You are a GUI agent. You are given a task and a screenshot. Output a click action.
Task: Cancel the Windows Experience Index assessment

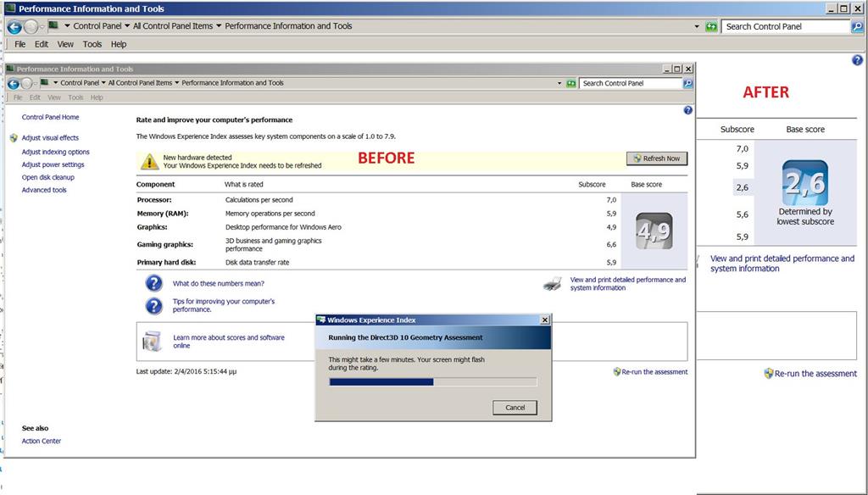tap(515, 408)
